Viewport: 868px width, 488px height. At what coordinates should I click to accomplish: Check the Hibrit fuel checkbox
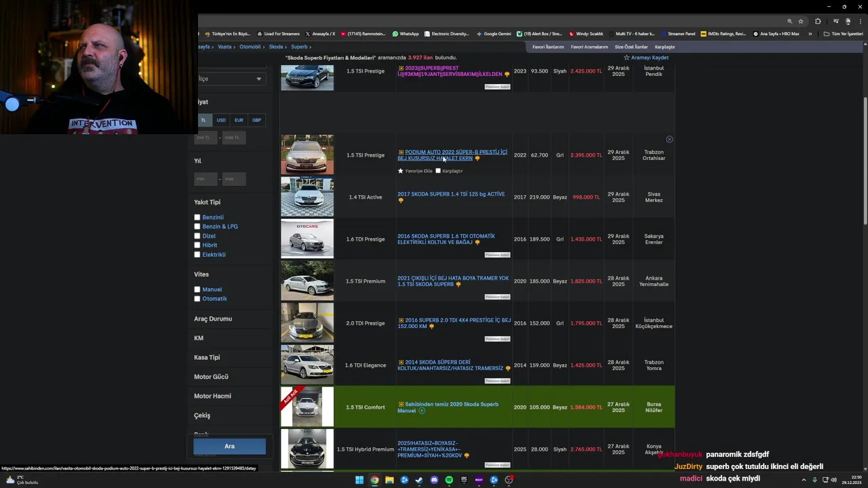click(x=197, y=245)
